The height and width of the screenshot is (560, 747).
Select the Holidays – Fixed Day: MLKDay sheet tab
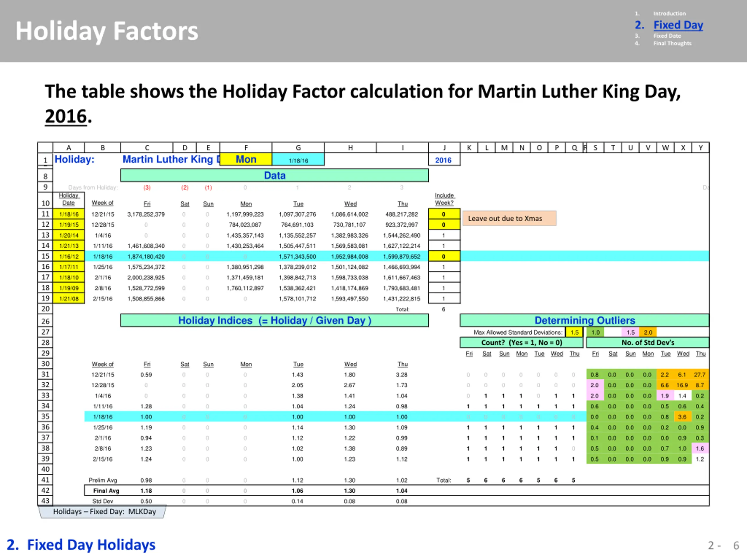pos(103,512)
